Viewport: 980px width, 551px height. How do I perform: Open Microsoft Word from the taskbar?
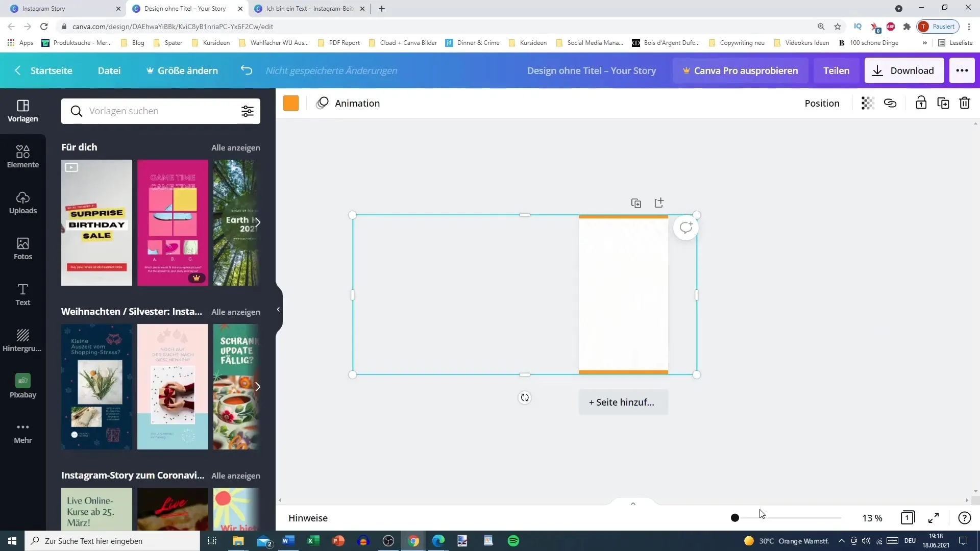coord(288,541)
